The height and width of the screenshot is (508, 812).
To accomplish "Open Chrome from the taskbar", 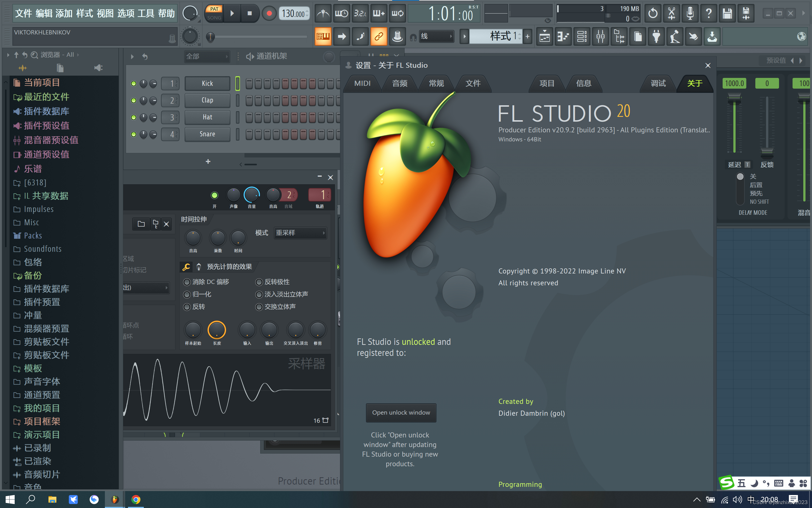I will 136,500.
